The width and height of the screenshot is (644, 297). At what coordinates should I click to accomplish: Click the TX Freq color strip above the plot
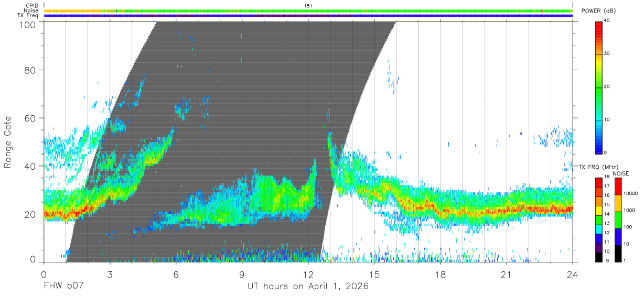click(x=308, y=16)
